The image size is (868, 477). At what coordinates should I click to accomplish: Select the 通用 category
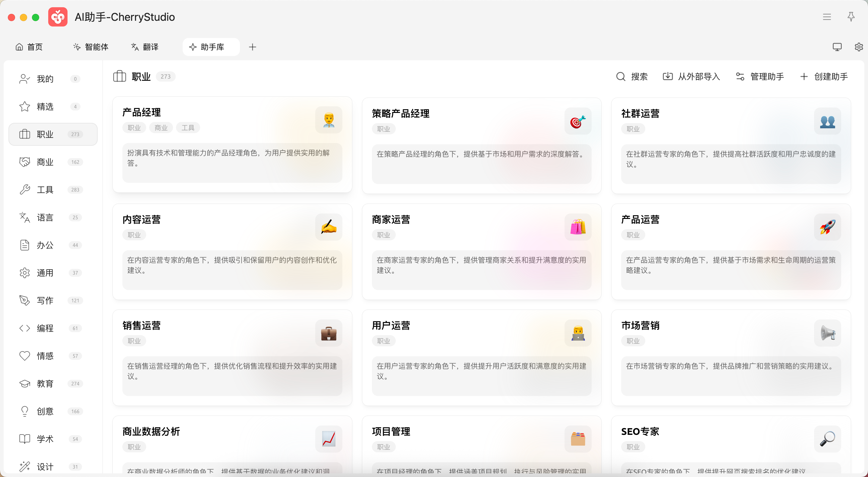(x=53, y=273)
